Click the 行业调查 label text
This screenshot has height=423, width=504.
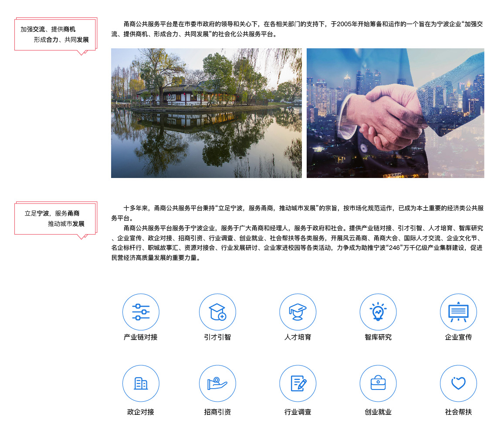(298, 412)
